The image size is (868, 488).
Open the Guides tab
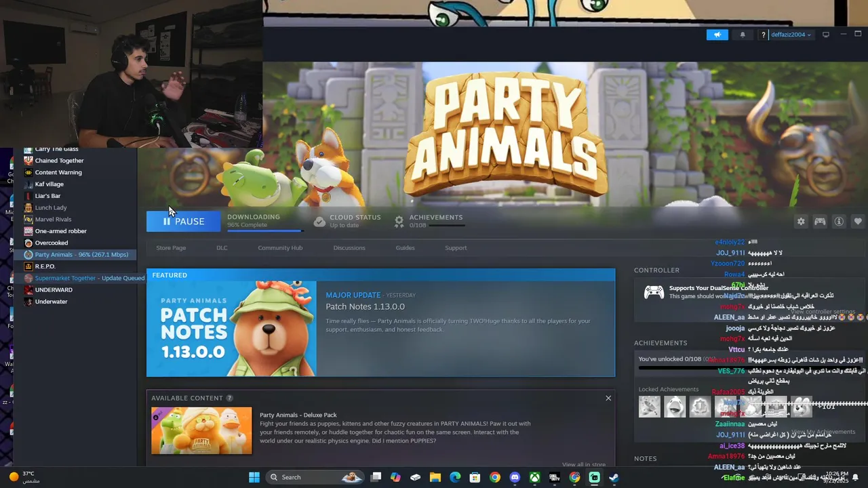(x=405, y=248)
